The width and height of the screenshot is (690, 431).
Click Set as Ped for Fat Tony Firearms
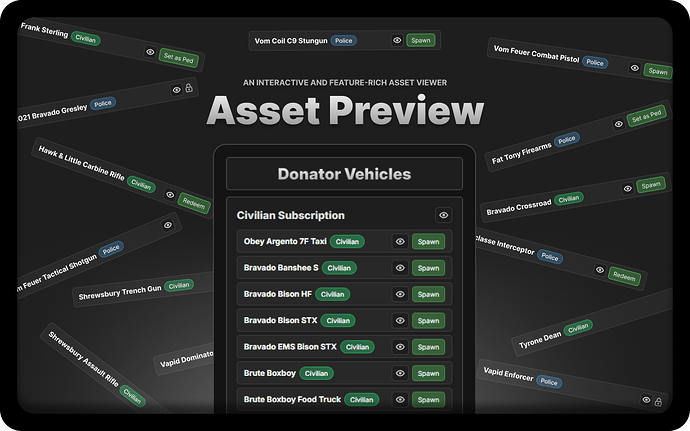click(x=646, y=116)
